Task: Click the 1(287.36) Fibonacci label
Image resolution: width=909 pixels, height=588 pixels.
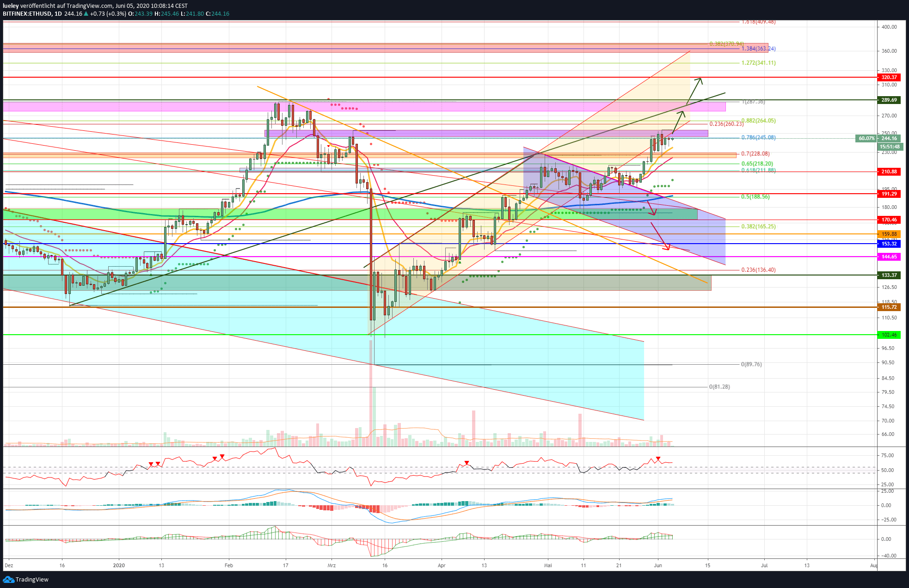Action: pos(754,102)
